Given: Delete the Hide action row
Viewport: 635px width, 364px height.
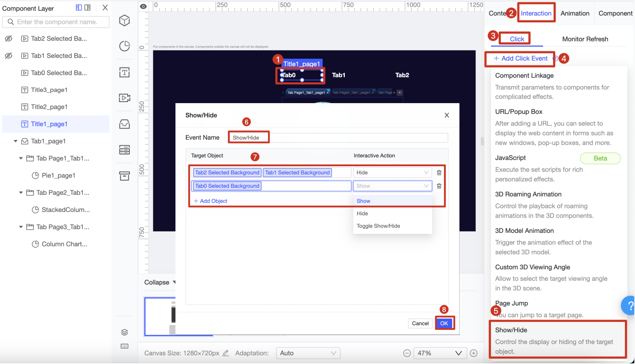Looking at the screenshot, I should click(x=439, y=173).
